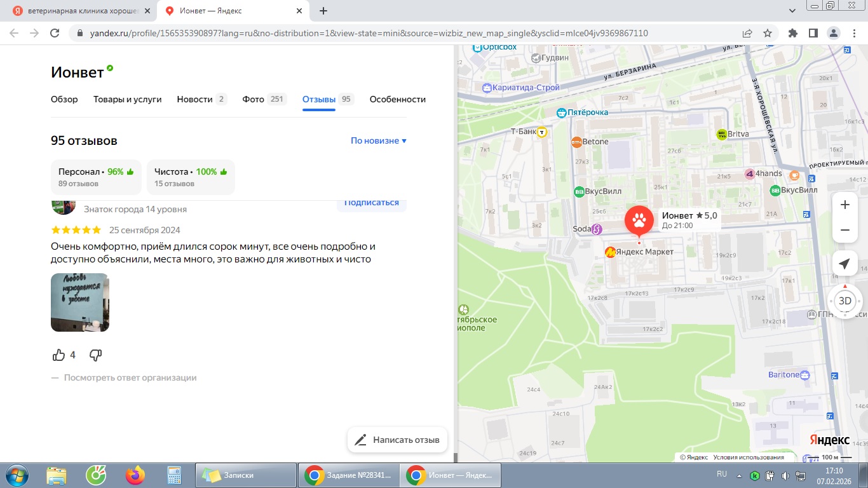Click the green verified badge beside Ионвет

(110, 68)
